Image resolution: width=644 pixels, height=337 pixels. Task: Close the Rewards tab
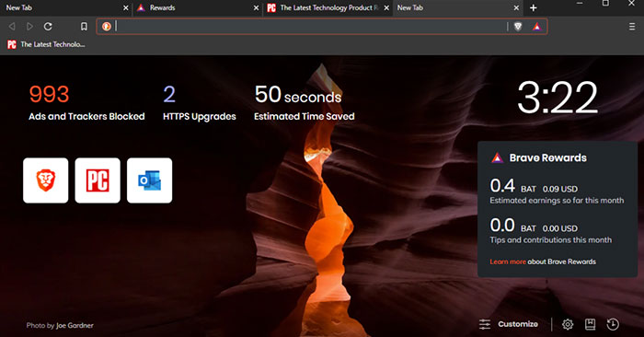[x=257, y=7]
